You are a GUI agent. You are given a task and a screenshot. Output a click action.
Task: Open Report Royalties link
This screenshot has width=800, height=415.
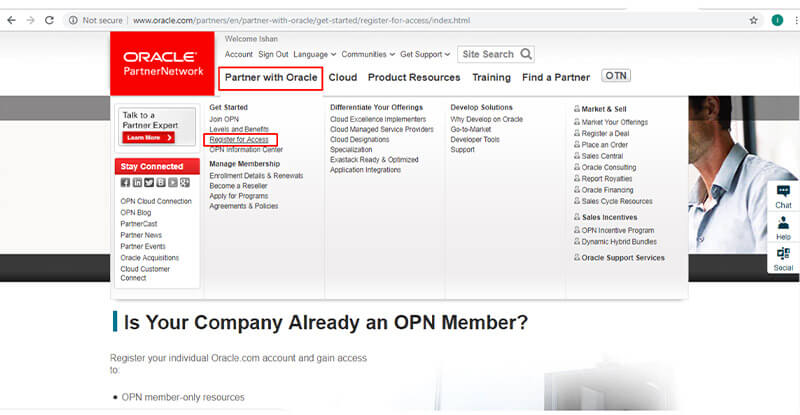(607, 179)
